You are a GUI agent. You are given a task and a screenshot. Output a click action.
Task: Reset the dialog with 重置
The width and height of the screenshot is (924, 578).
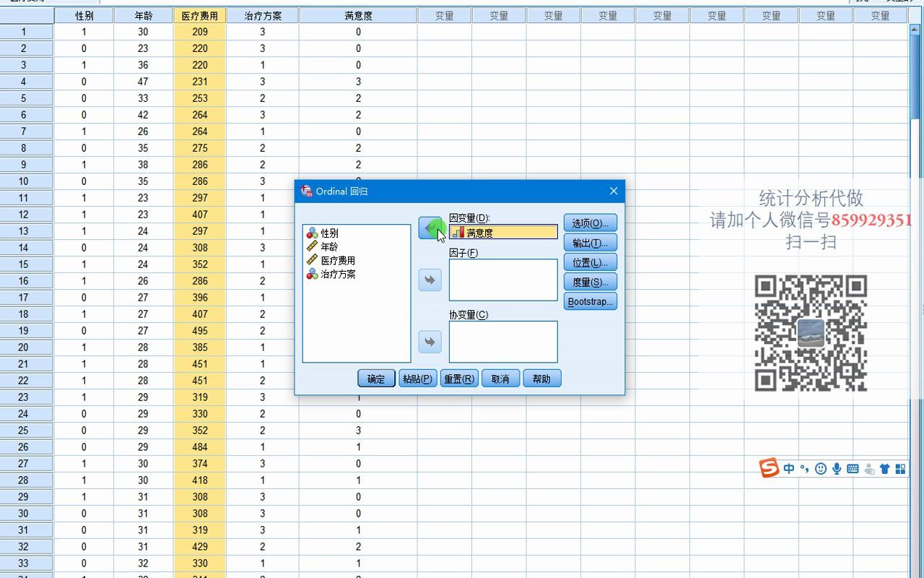459,379
